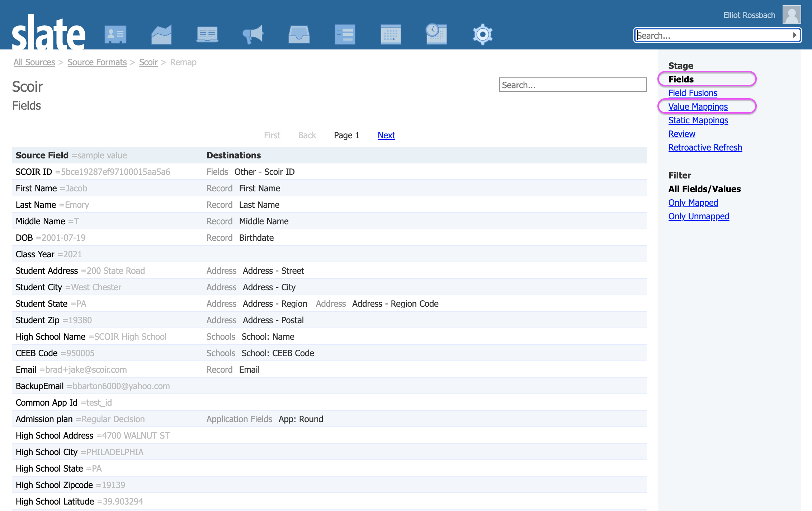Open the Reports chart icon

[161, 34]
